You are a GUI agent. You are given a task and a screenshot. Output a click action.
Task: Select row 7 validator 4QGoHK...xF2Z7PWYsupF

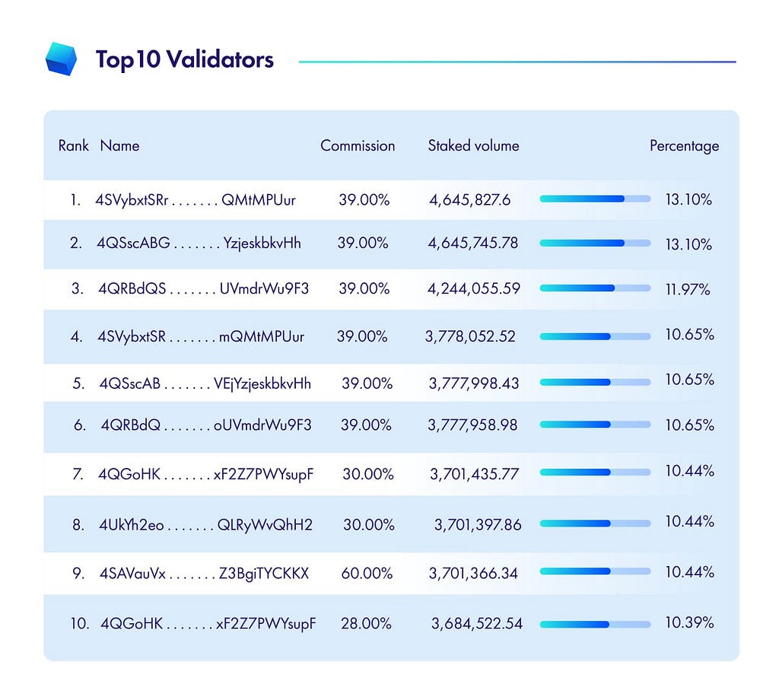click(205, 474)
